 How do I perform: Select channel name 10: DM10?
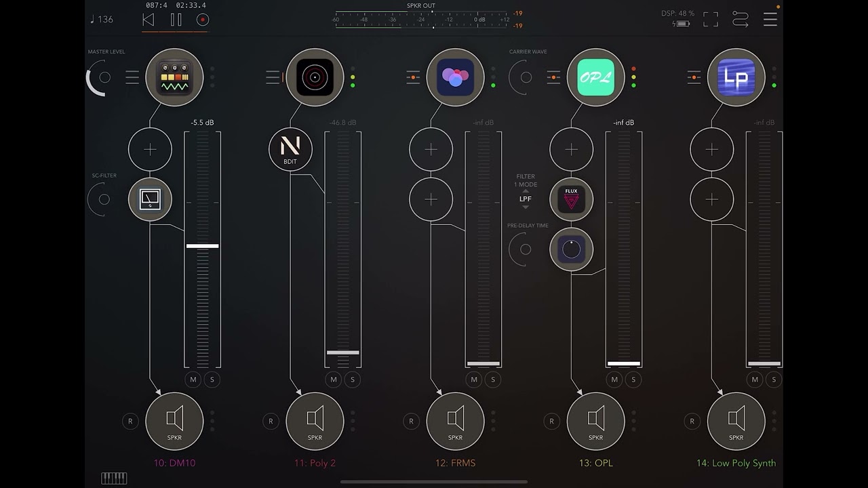tap(174, 464)
